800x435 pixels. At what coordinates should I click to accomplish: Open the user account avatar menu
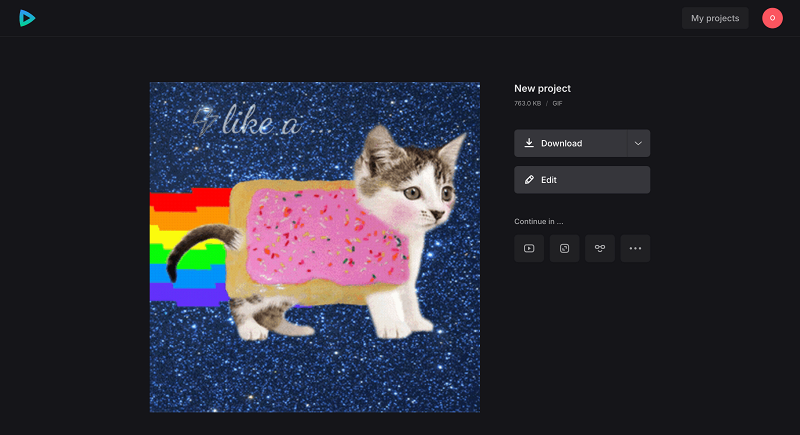click(772, 18)
